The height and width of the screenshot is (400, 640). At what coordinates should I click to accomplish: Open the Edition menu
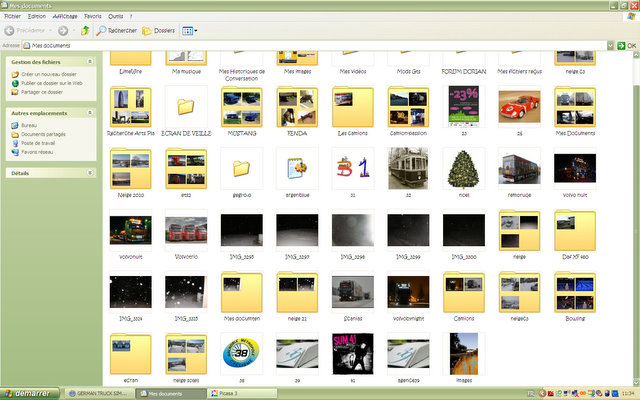coord(37,16)
